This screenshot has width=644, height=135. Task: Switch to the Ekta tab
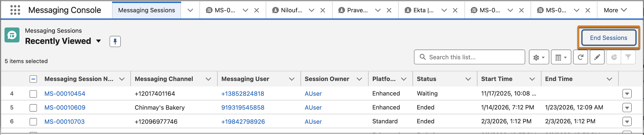[420, 10]
